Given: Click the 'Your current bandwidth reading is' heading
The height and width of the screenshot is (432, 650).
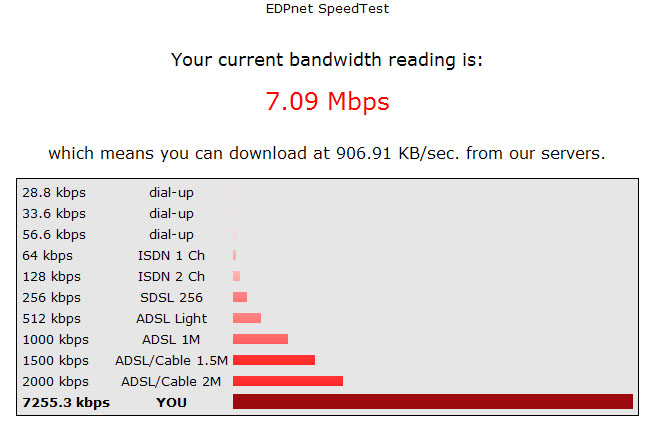Looking at the screenshot, I should coord(327,60).
